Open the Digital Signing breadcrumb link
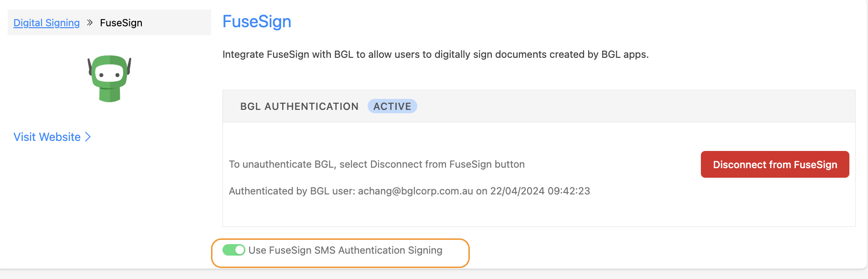868x279 pixels. [x=46, y=23]
